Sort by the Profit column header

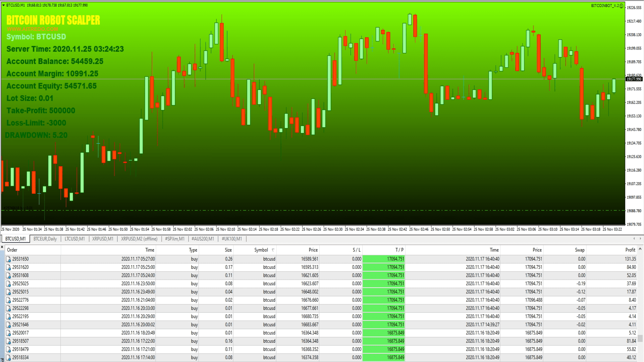point(612,250)
